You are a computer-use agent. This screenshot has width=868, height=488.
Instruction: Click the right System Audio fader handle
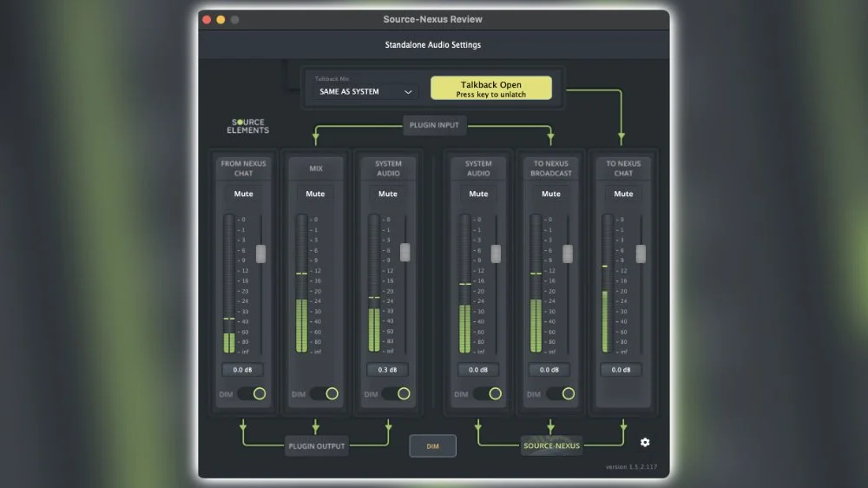pyautogui.click(x=496, y=254)
